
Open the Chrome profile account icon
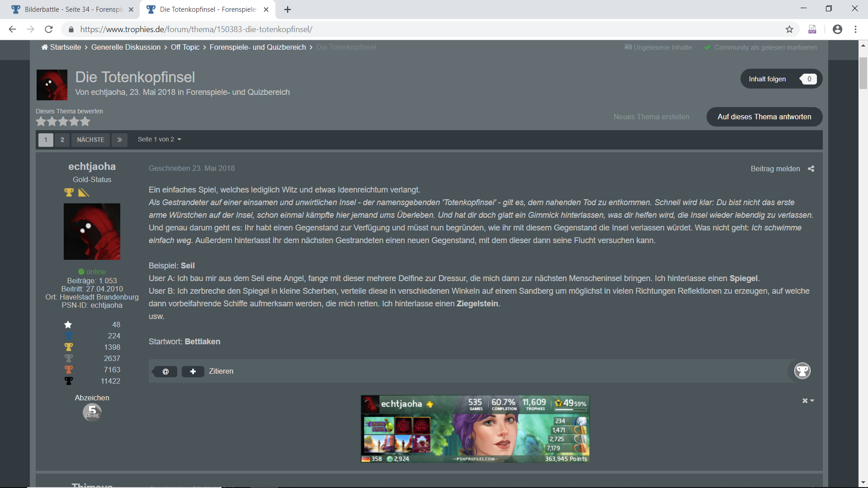pos(837,29)
